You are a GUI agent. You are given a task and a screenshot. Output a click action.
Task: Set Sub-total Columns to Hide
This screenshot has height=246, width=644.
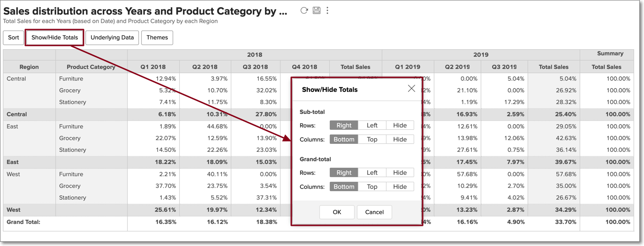coord(400,139)
